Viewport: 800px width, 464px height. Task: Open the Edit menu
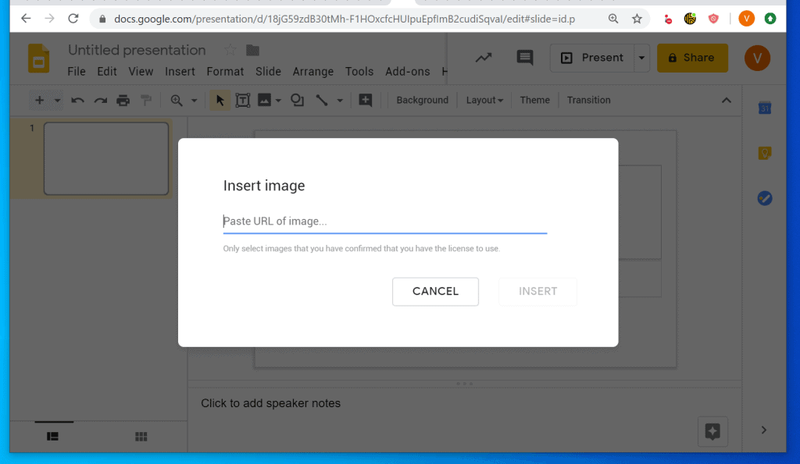[x=107, y=71]
